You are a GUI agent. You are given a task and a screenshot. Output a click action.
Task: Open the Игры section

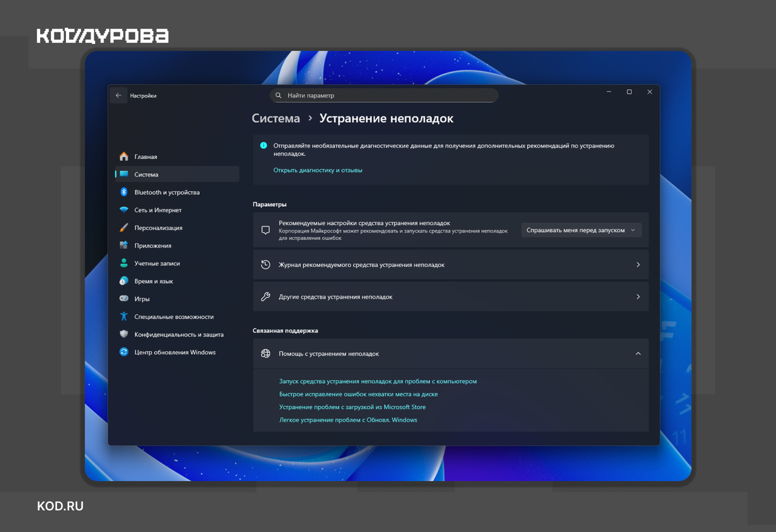pyautogui.click(x=177, y=299)
